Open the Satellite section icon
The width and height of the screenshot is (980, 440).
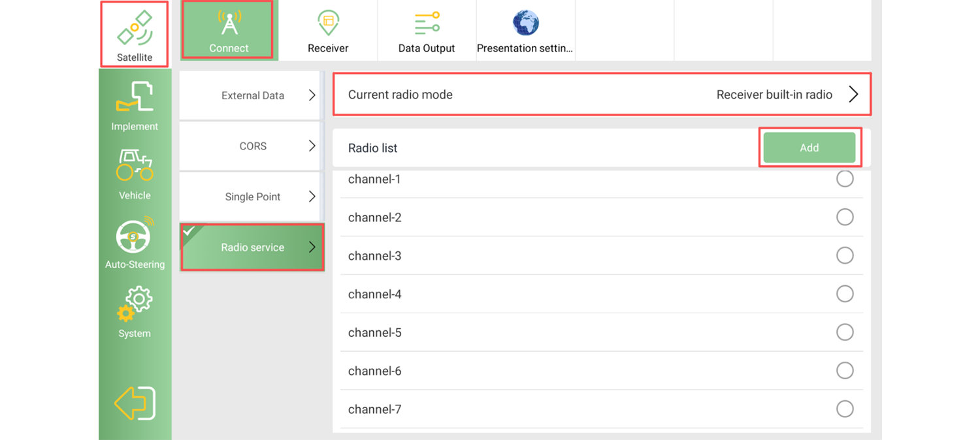pos(135,29)
